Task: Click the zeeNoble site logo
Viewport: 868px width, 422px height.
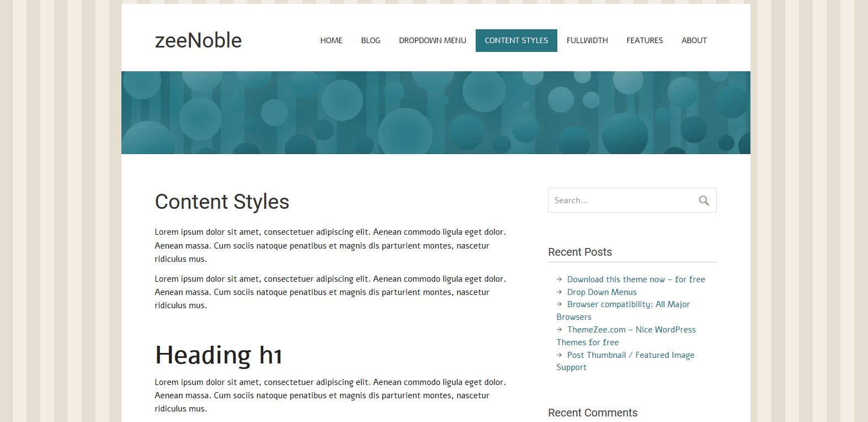Action: click(198, 40)
